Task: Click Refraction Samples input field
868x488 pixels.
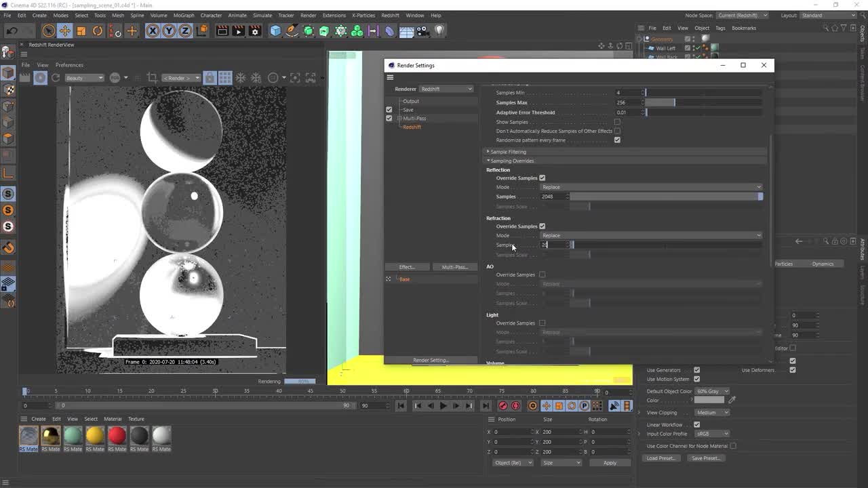Action: 553,245
